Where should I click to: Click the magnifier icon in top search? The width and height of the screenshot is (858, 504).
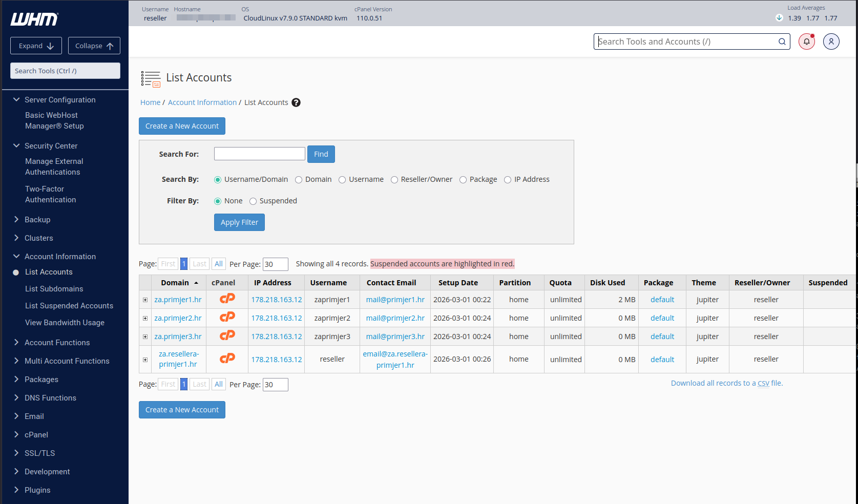tap(782, 41)
